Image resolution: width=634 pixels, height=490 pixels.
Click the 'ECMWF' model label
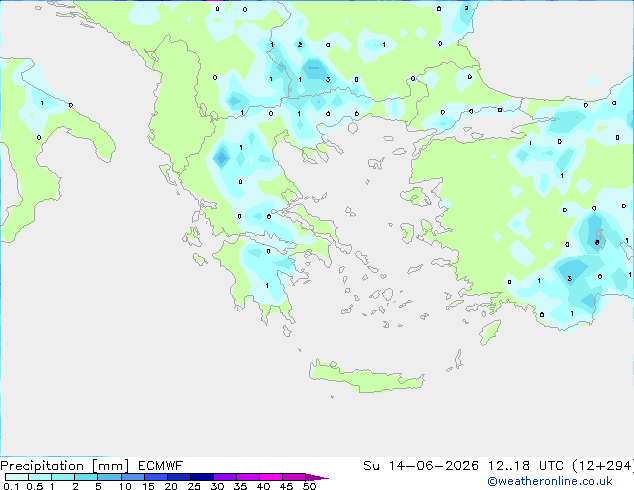161,466
